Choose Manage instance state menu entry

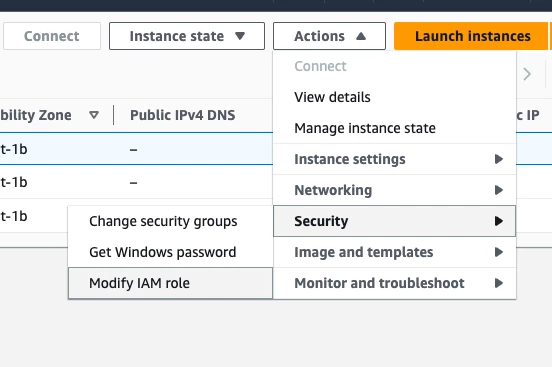[x=394, y=128]
